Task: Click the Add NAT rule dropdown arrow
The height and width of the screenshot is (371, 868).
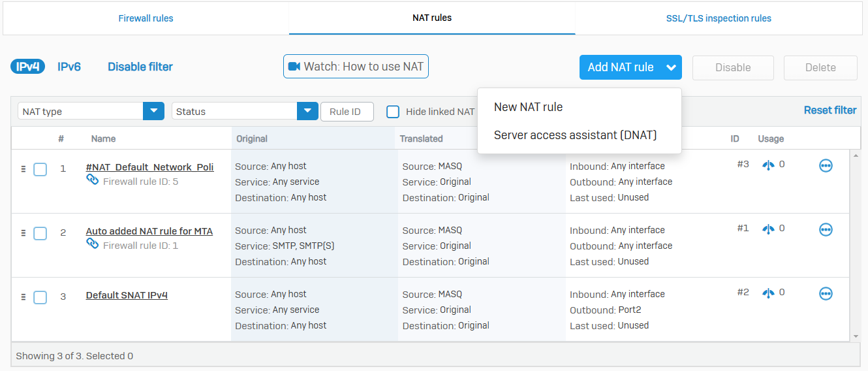Action: coord(671,67)
